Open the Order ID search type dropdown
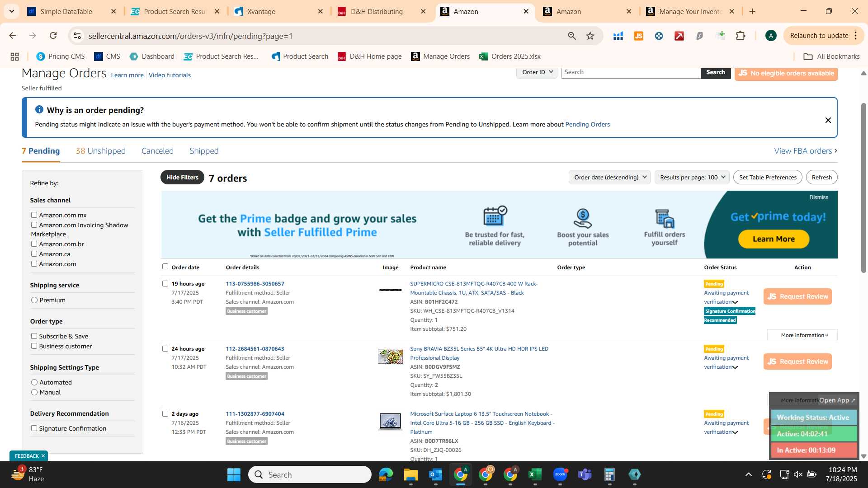 point(537,72)
